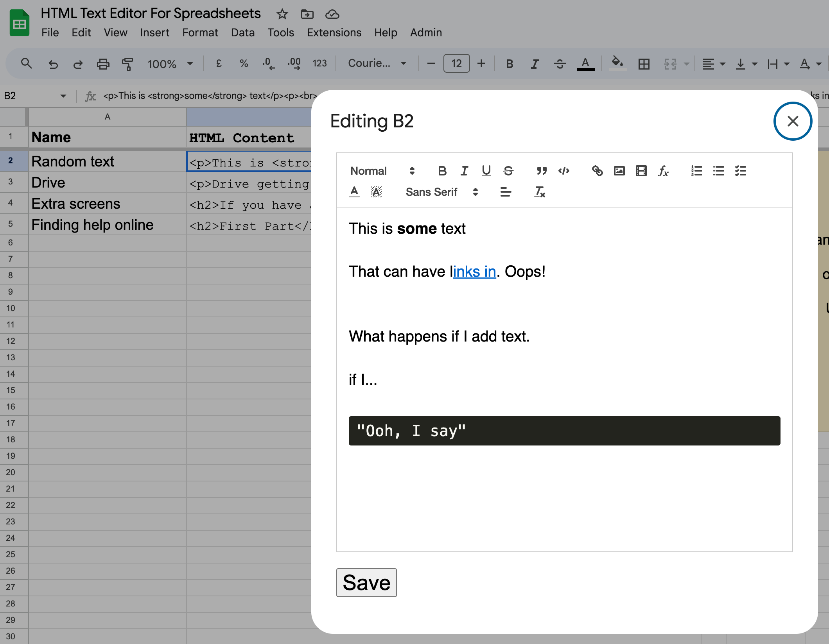
Task: Insert an image into editor content
Action: [619, 171]
